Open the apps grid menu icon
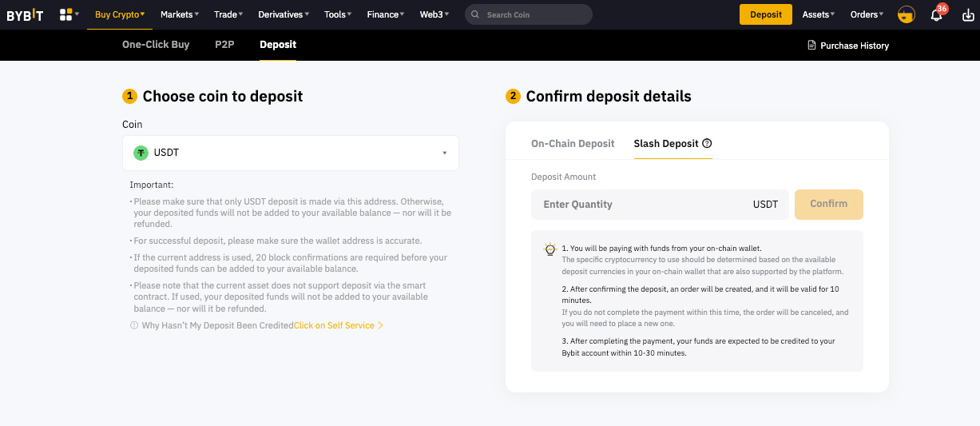 pos(66,14)
